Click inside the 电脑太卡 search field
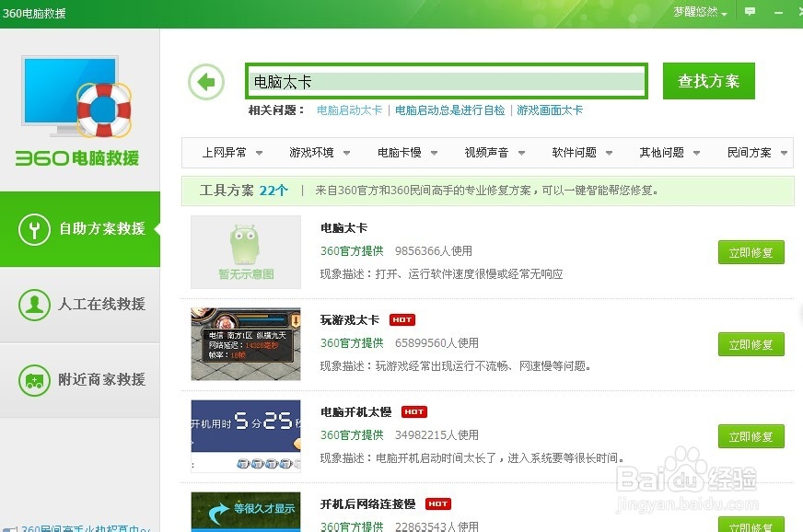Screen dimensions: 803x532 445,81
